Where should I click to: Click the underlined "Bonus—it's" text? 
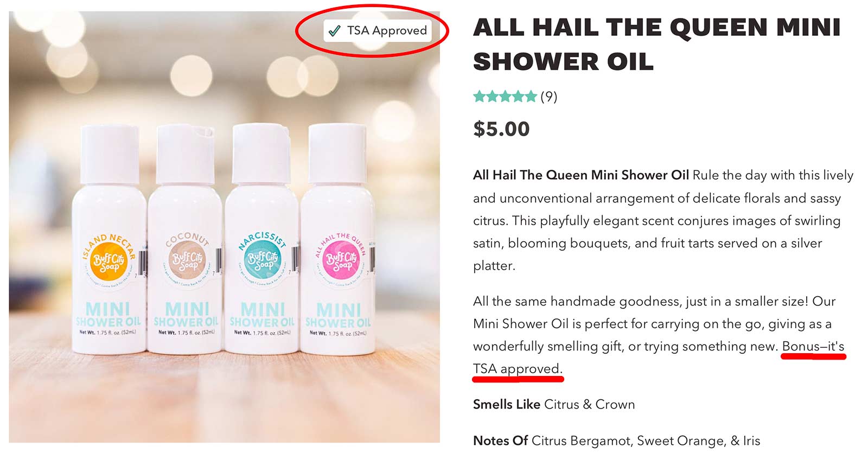point(813,346)
